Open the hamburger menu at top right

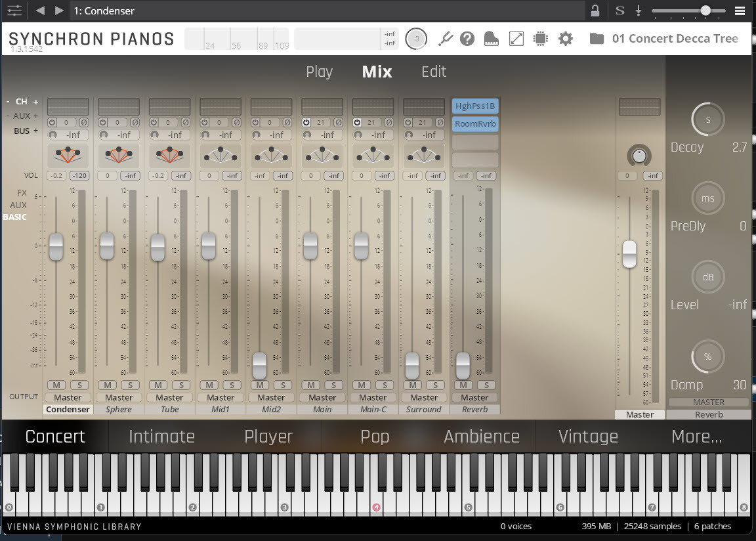pos(740,11)
